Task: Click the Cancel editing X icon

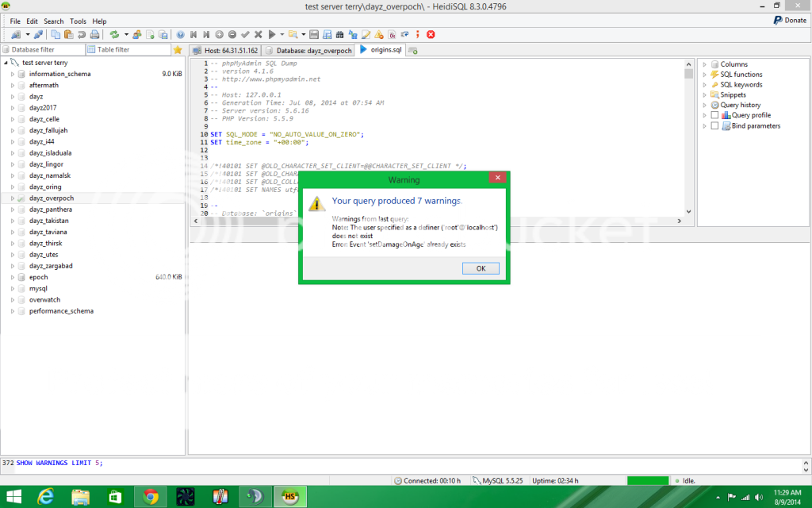Action: 258,35
